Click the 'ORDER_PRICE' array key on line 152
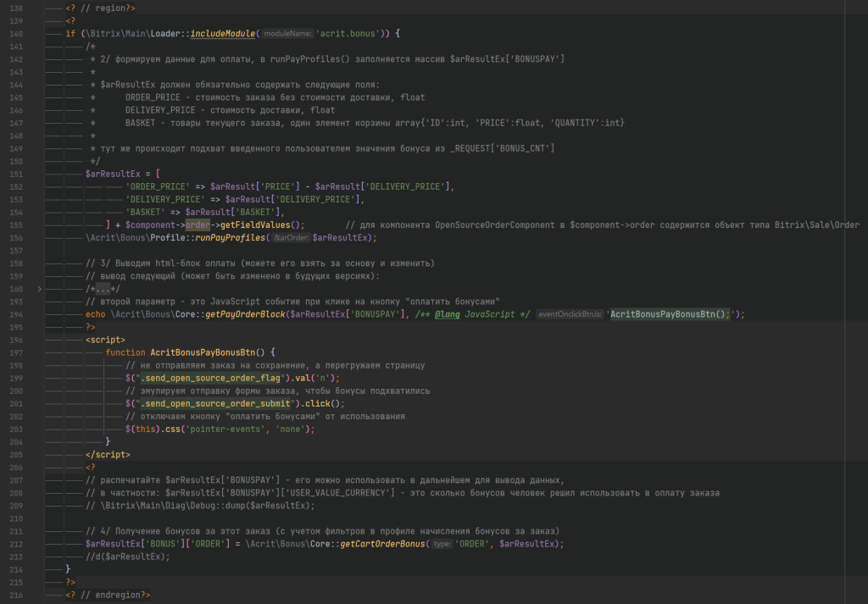The width and height of the screenshot is (868, 604). coord(158,186)
